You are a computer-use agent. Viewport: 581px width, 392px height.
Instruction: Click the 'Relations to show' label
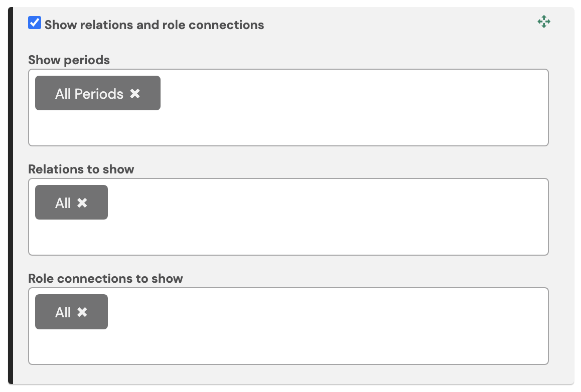(x=81, y=169)
